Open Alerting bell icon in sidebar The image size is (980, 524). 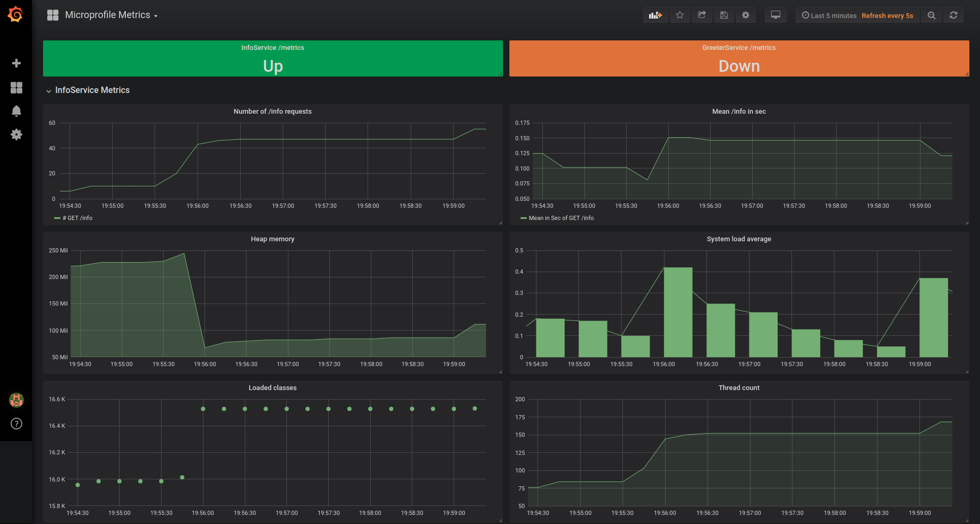[x=16, y=111]
